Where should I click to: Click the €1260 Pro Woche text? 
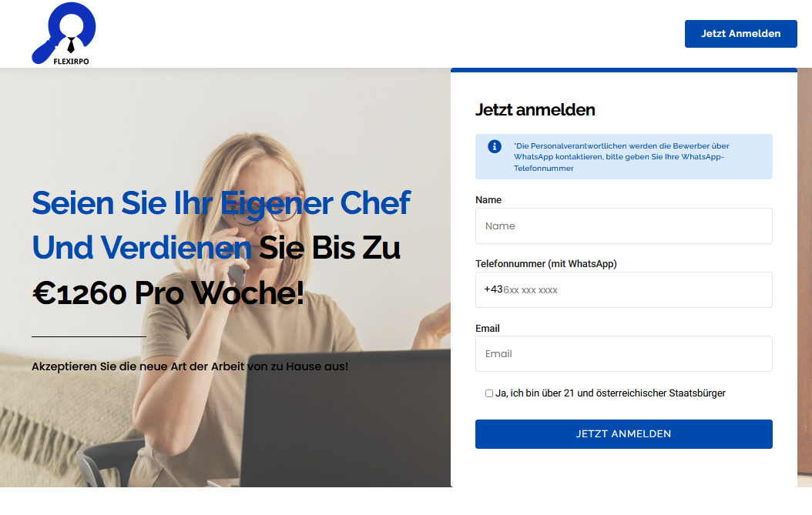(x=168, y=293)
